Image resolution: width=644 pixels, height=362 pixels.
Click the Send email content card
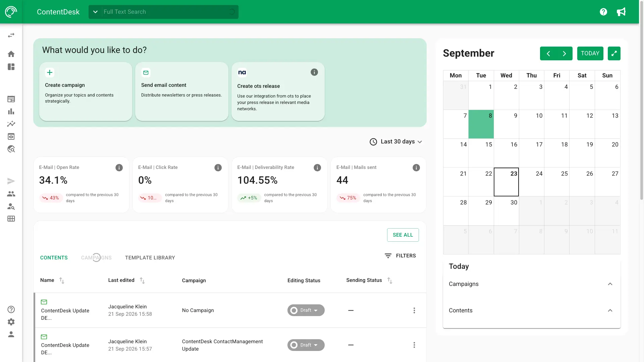coord(182,92)
